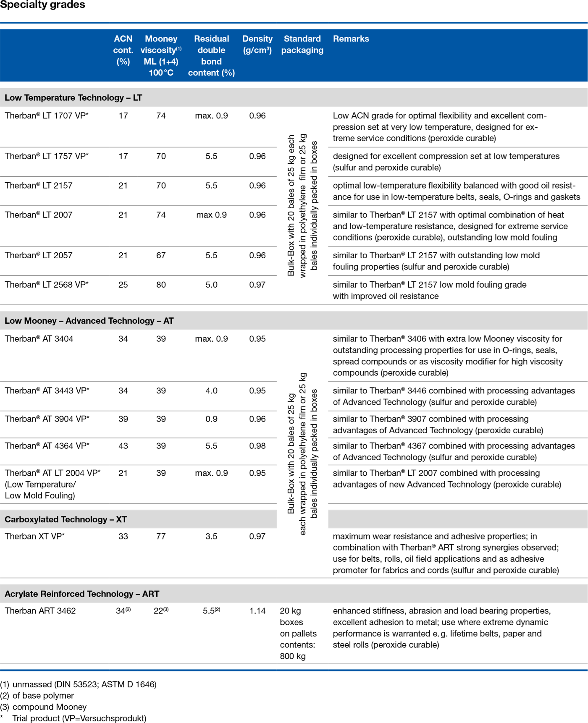Screen dimensions: 588x723
Task: Click density 1.14 for ART 3462
Action: [257, 611]
